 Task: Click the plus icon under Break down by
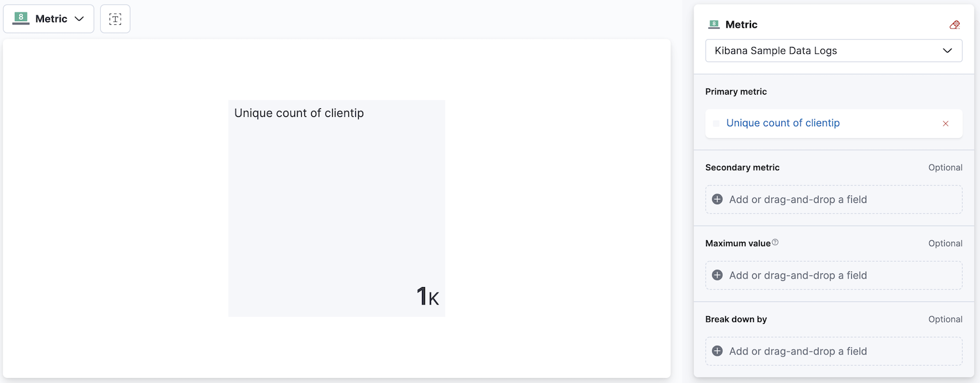[717, 351]
